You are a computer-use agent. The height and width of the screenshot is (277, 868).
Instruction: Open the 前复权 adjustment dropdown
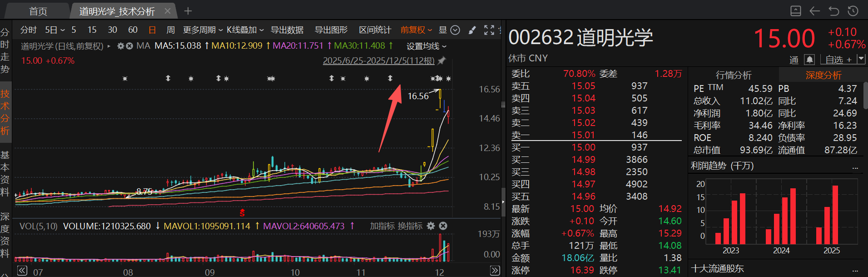click(416, 30)
